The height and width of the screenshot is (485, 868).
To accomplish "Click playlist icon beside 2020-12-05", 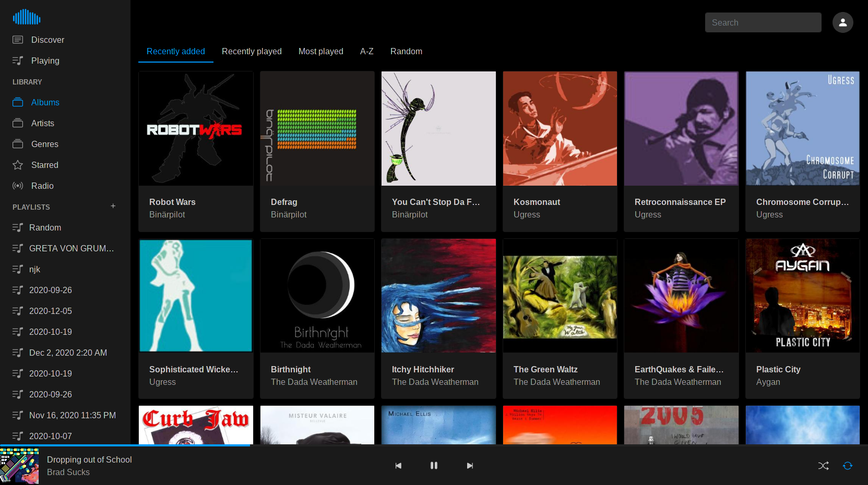I will [18, 311].
